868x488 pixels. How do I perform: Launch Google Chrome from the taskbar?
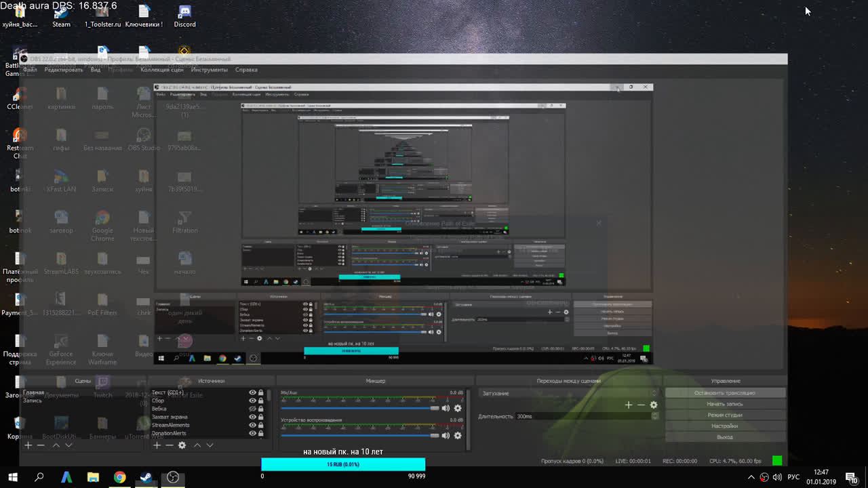coord(119,477)
